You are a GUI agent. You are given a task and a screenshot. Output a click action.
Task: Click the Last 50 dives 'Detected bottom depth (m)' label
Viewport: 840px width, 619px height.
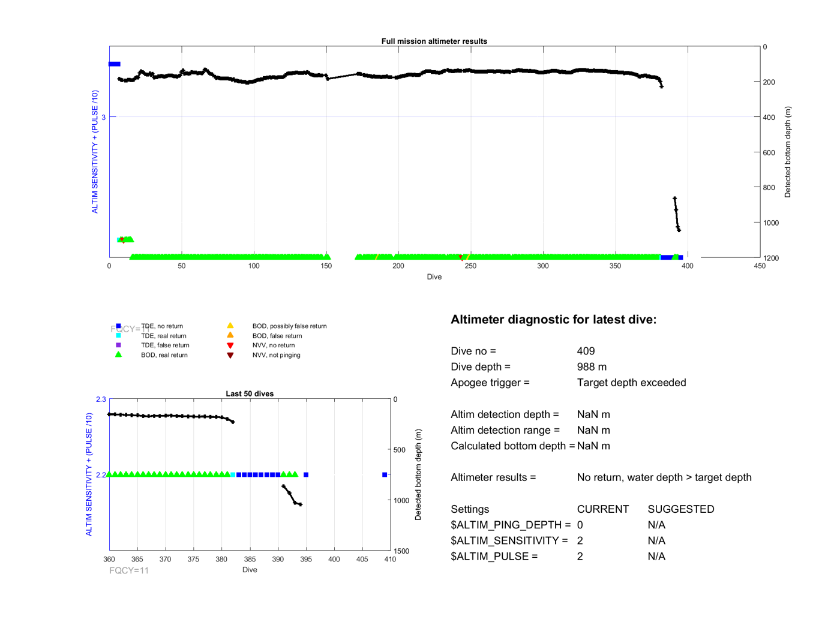tap(418, 474)
